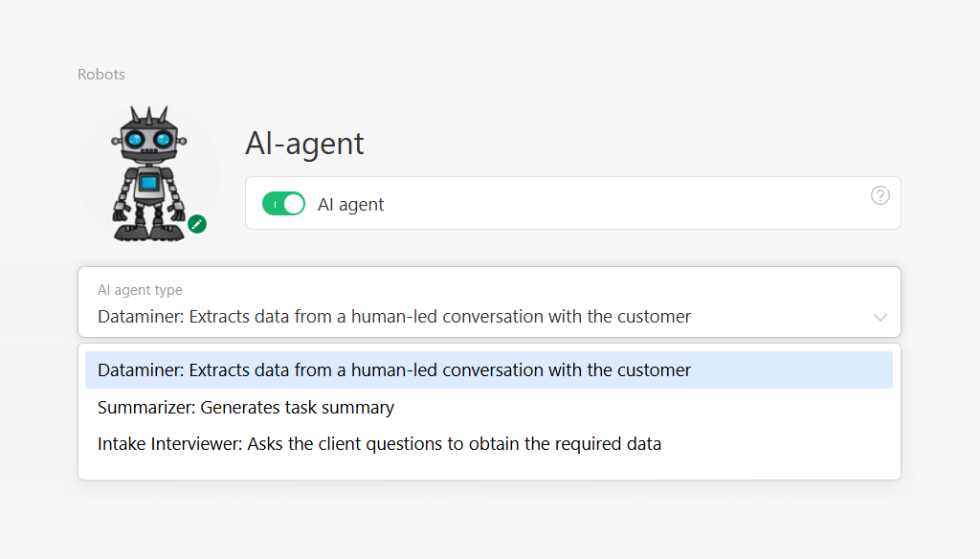Navigate back using the Robots breadcrumb
The image size is (980, 559).
click(x=100, y=74)
